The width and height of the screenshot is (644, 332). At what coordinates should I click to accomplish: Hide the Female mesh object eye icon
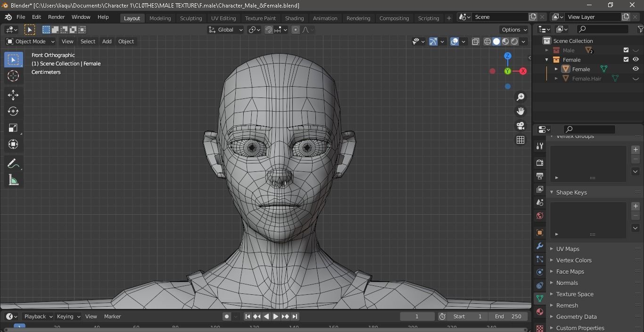(636, 69)
